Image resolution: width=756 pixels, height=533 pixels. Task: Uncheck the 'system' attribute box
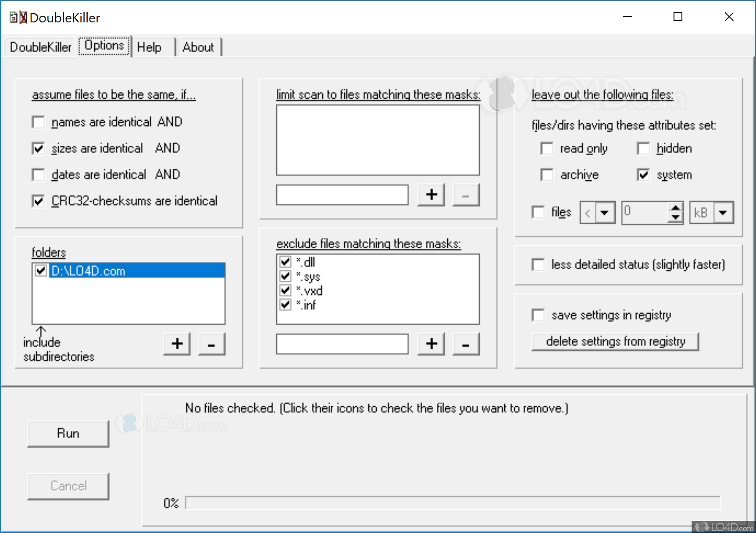643,175
